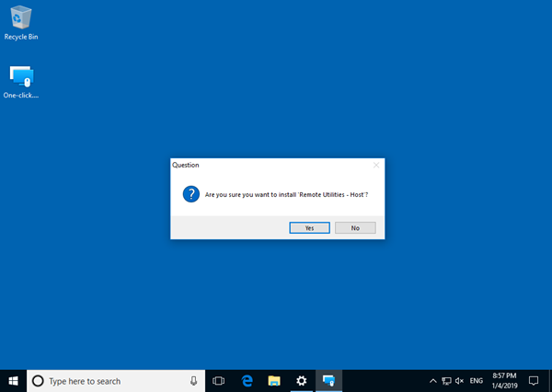
Task: Open network status tray icon
Action: (446, 381)
